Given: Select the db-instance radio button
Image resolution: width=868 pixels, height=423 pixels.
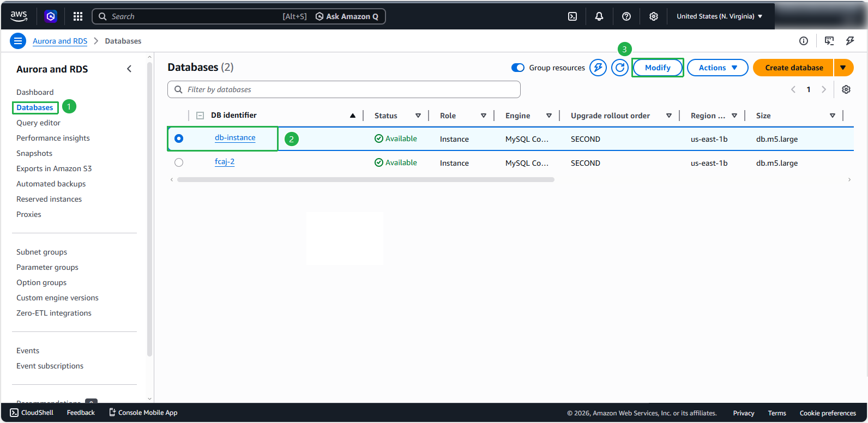Looking at the screenshot, I should tap(179, 138).
